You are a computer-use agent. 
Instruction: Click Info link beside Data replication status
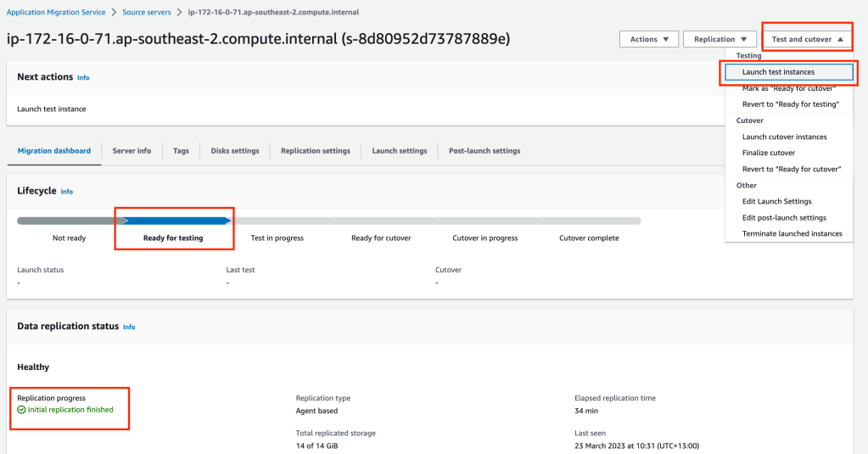pyautogui.click(x=129, y=327)
